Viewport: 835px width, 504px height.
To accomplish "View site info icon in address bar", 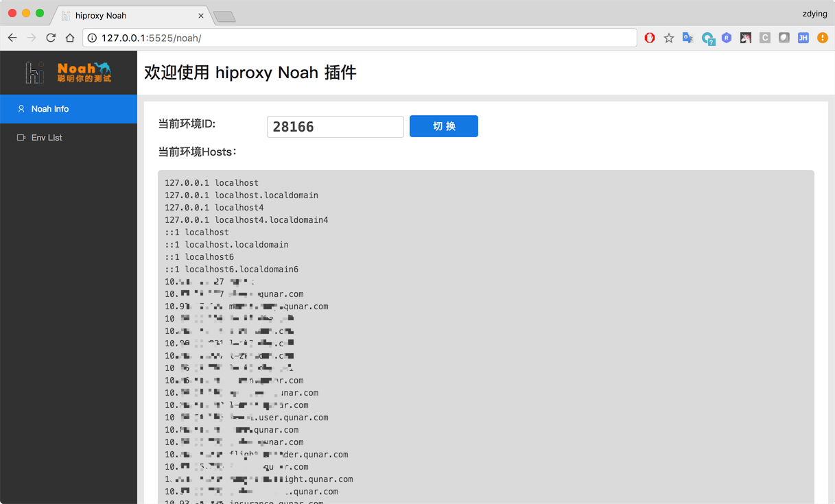I will click(x=92, y=38).
